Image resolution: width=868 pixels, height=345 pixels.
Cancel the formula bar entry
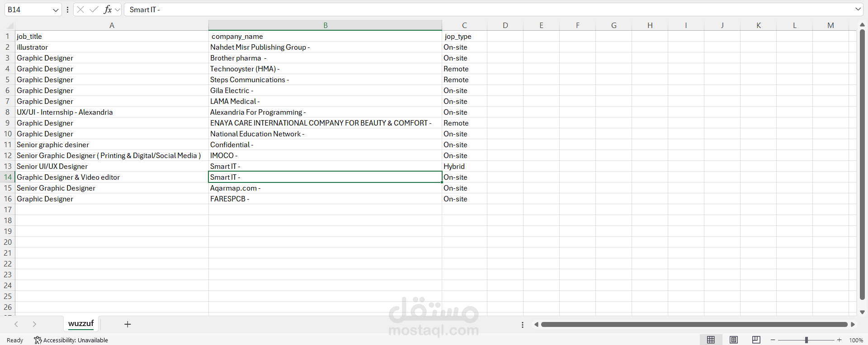pos(80,9)
